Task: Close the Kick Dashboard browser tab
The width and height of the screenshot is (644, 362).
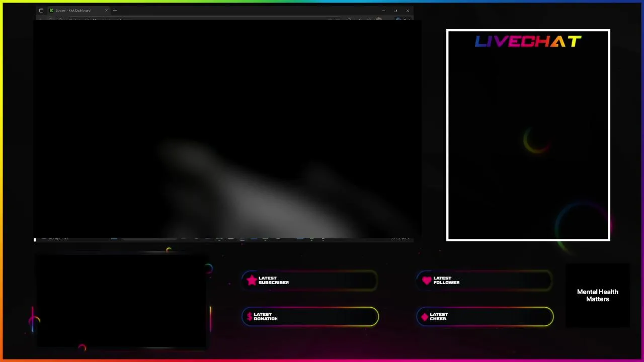Action: 106,11
